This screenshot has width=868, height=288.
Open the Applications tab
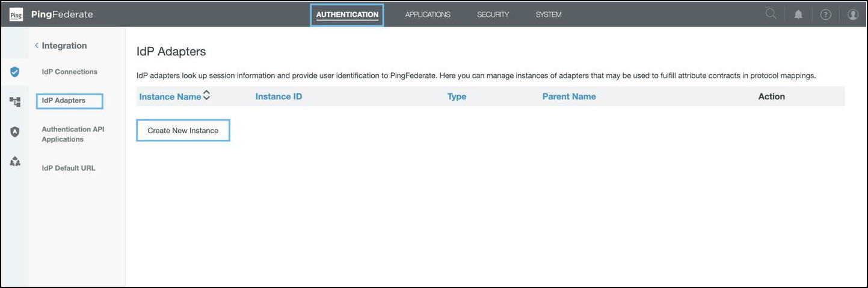[x=428, y=14]
